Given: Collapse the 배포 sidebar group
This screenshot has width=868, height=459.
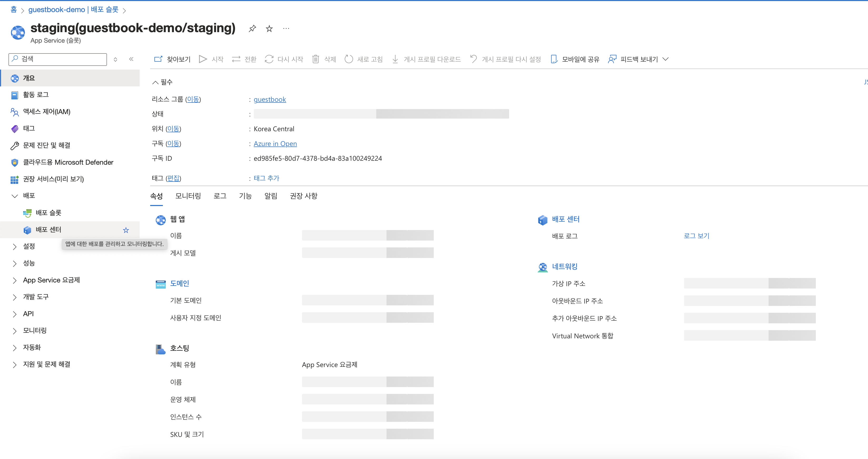Looking at the screenshot, I should click(14, 196).
